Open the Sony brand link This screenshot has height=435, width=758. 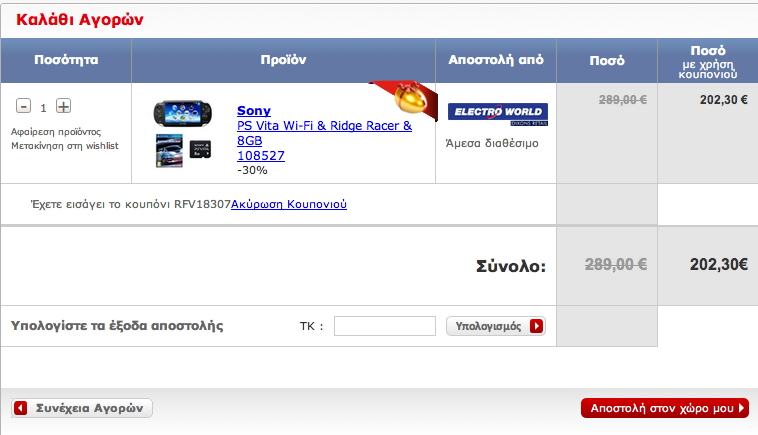coord(254,111)
